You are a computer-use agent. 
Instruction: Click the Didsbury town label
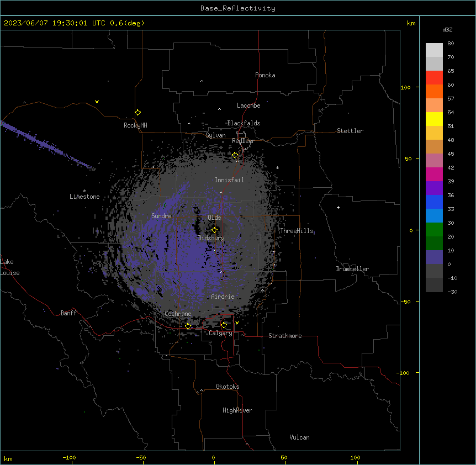click(211, 238)
